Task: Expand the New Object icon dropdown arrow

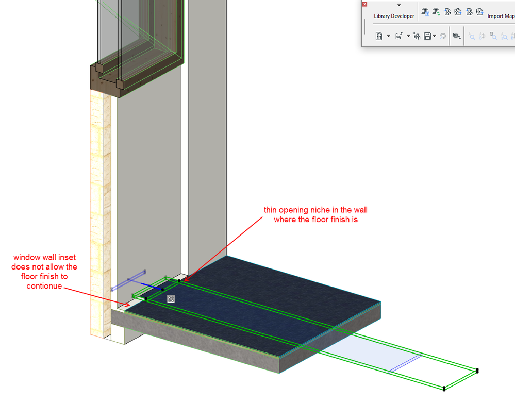Action: [x=389, y=36]
